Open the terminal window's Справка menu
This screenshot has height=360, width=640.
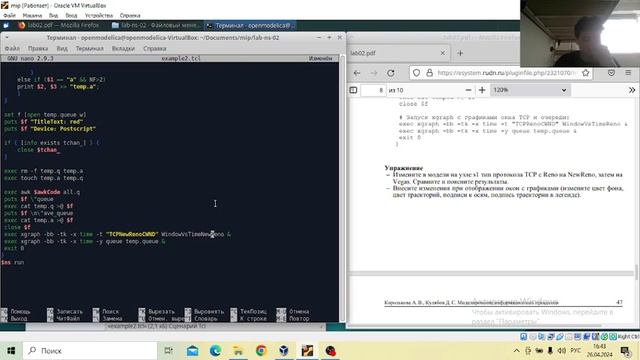[155, 48]
